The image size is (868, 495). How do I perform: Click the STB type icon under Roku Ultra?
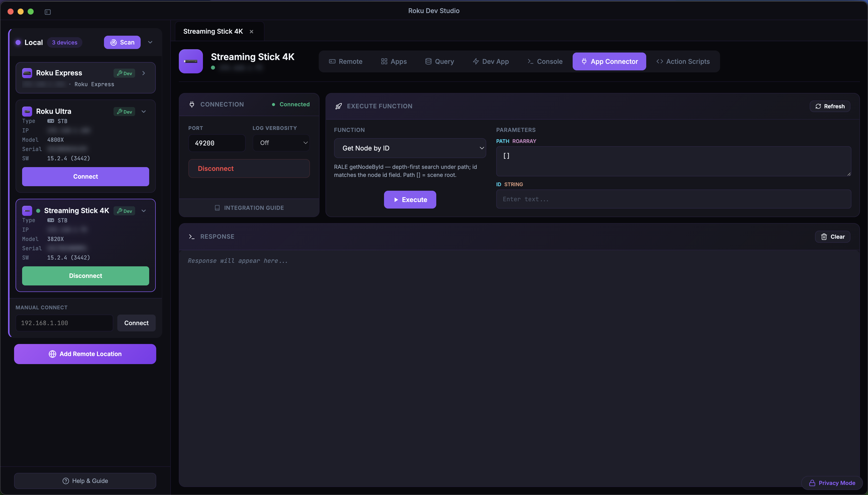51,121
